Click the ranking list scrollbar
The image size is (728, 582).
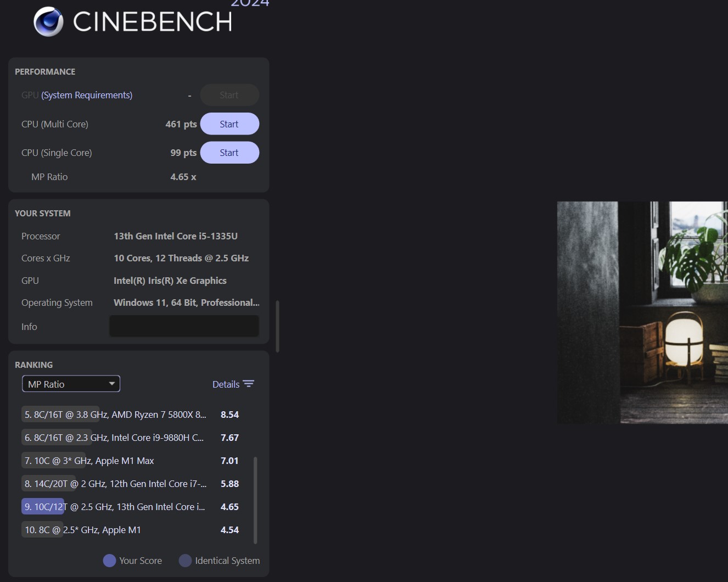(x=255, y=500)
